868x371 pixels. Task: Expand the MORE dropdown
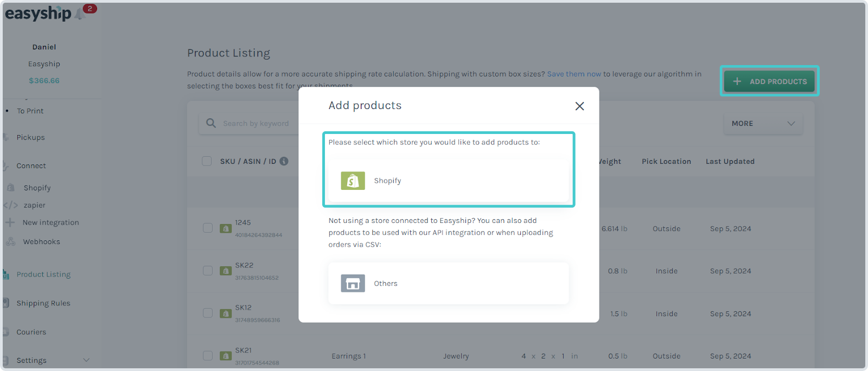pos(763,124)
